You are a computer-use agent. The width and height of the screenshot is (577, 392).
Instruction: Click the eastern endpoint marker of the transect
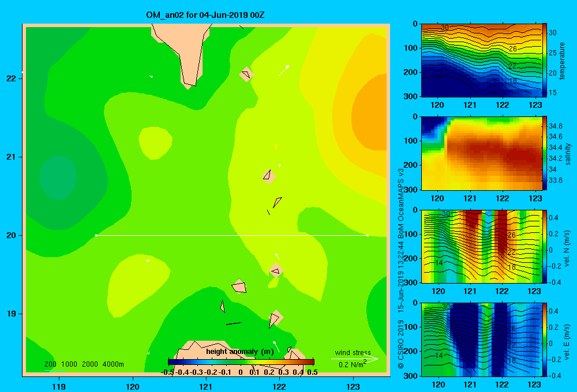tap(368, 235)
